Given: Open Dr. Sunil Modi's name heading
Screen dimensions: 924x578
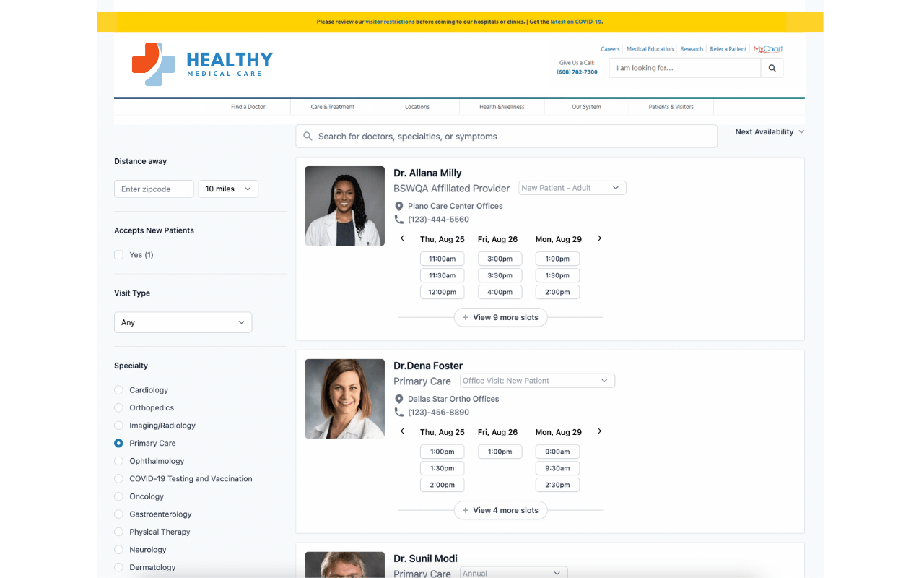Looking at the screenshot, I should (x=425, y=558).
